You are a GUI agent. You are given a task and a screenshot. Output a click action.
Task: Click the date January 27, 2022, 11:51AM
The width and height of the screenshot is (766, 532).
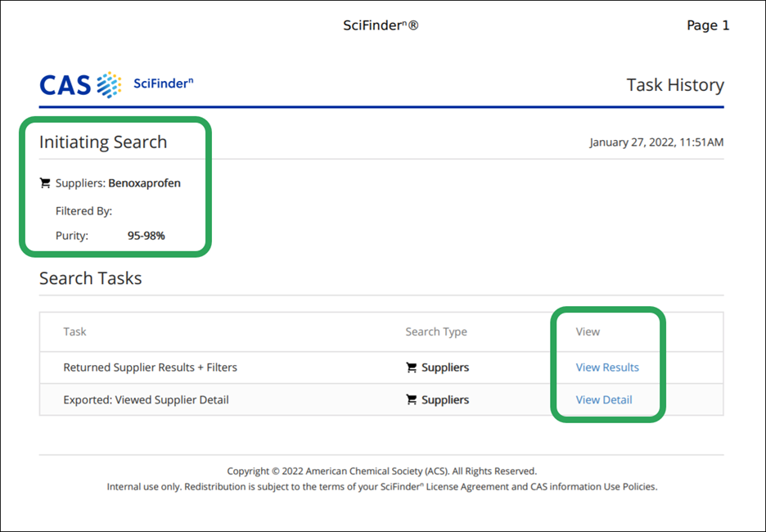click(656, 142)
